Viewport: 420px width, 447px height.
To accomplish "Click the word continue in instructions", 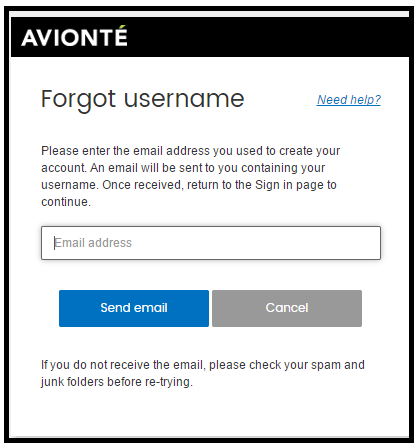I will [x=65, y=202].
